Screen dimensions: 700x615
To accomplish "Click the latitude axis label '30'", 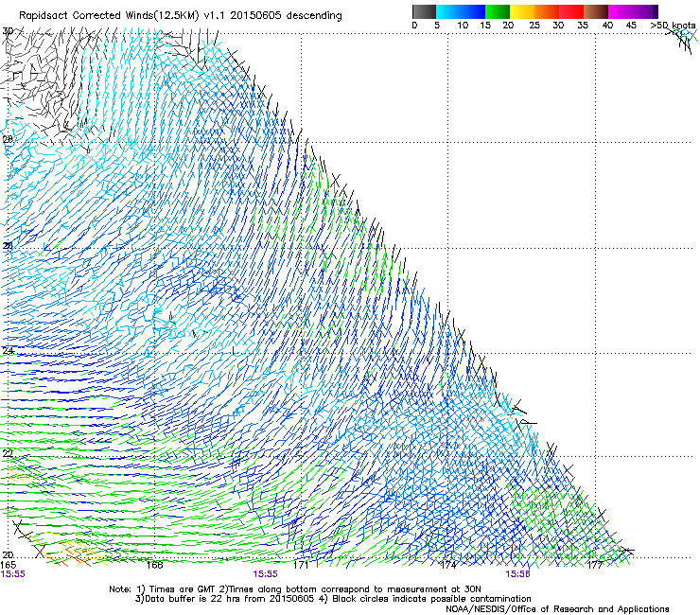I will point(8,31).
